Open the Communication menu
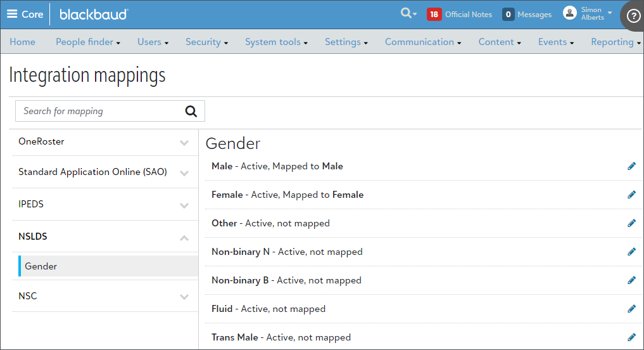The width and height of the screenshot is (644, 350). pyautogui.click(x=423, y=42)
